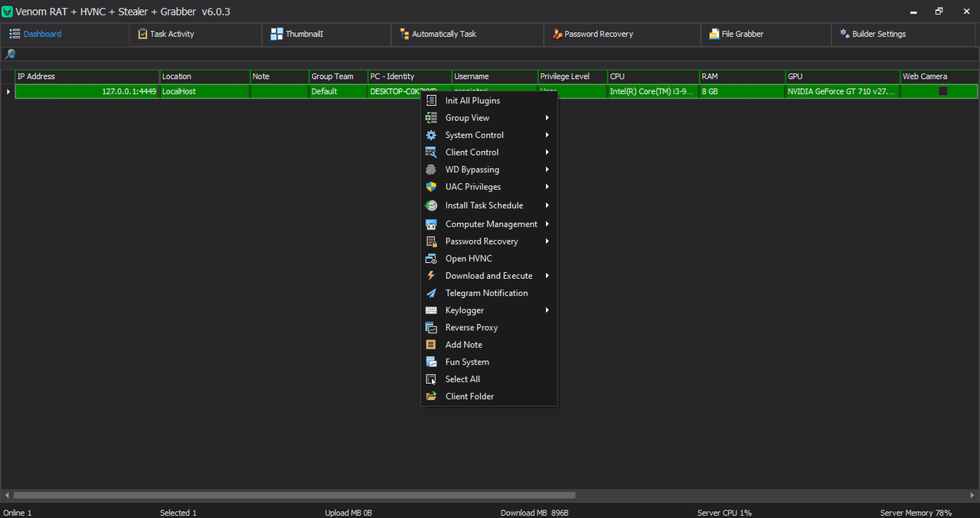This screenshot has width=980, height=518.
Task: Sort by the IP Address column header
Action: click(x=87, y=77)
